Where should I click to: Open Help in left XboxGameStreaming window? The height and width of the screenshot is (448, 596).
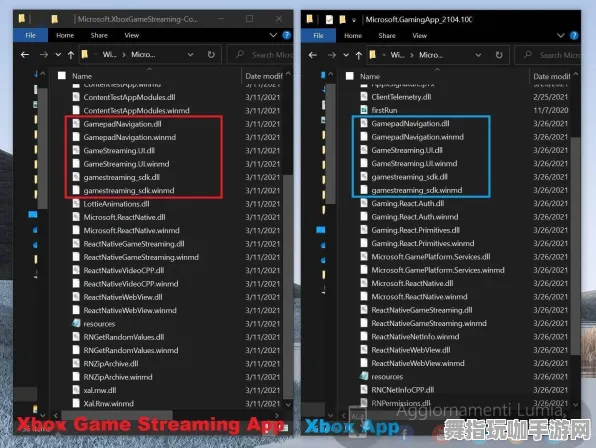coord(287,35)
